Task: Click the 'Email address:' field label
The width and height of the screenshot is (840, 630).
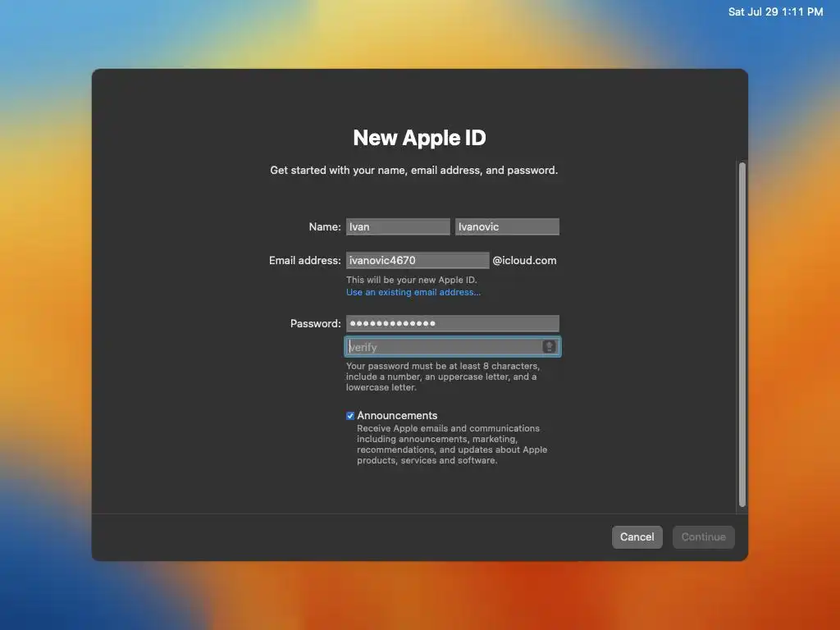Action: [x=305, y=260]
